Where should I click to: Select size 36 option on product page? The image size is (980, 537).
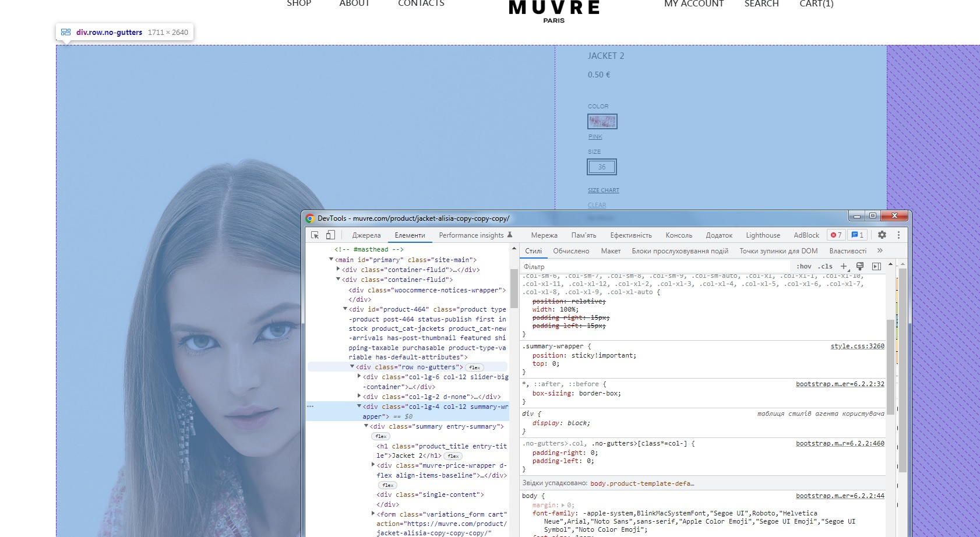[601, 167]
